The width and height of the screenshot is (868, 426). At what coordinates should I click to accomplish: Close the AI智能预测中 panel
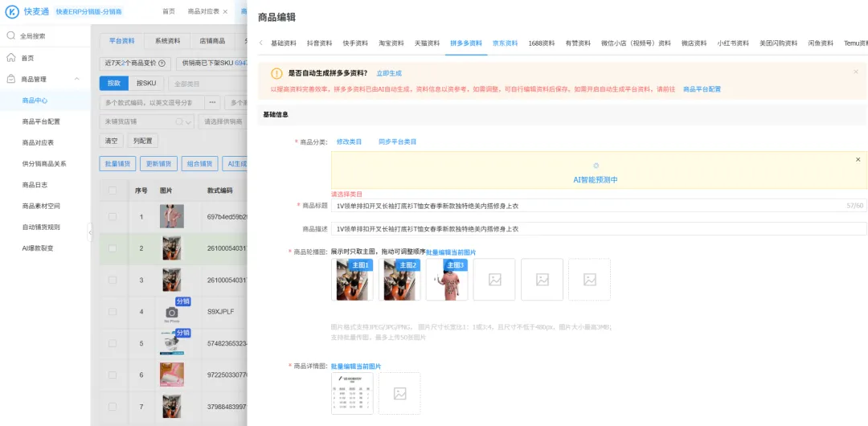tap(858, 159)
